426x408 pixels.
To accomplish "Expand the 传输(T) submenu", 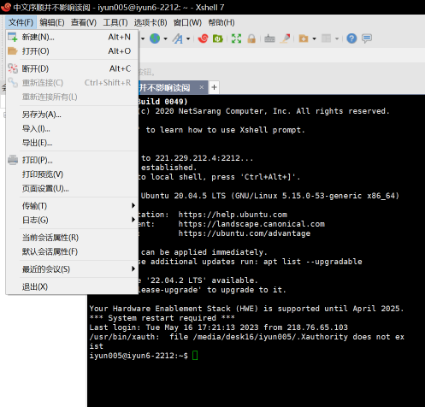I will (72, 206).
